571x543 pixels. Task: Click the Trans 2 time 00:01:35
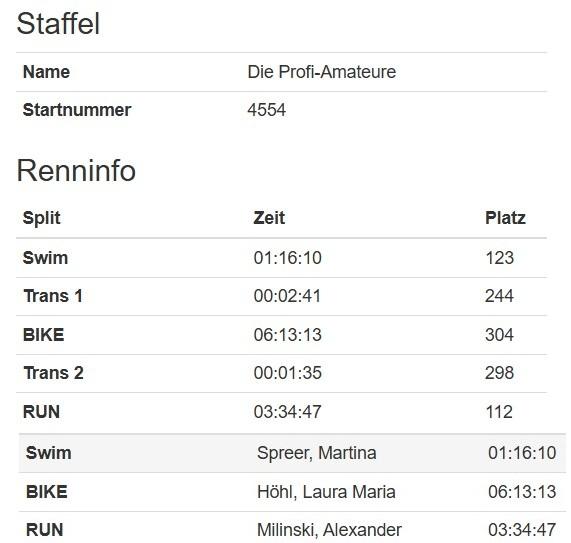pos(288,373)
